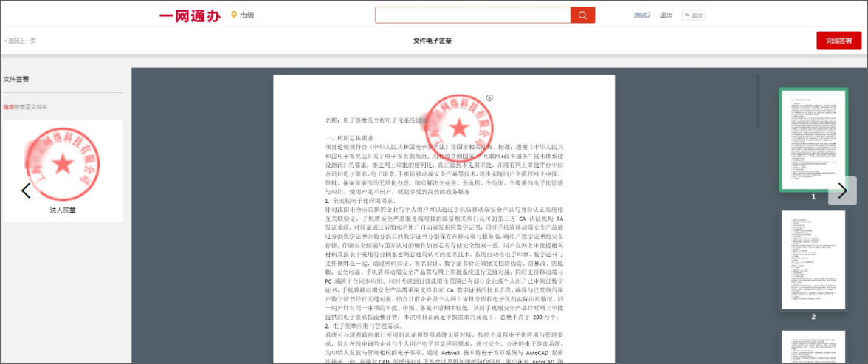Click the right arrow next to the page thumbnails
The image size is (868, 364).
click(843, 190)
